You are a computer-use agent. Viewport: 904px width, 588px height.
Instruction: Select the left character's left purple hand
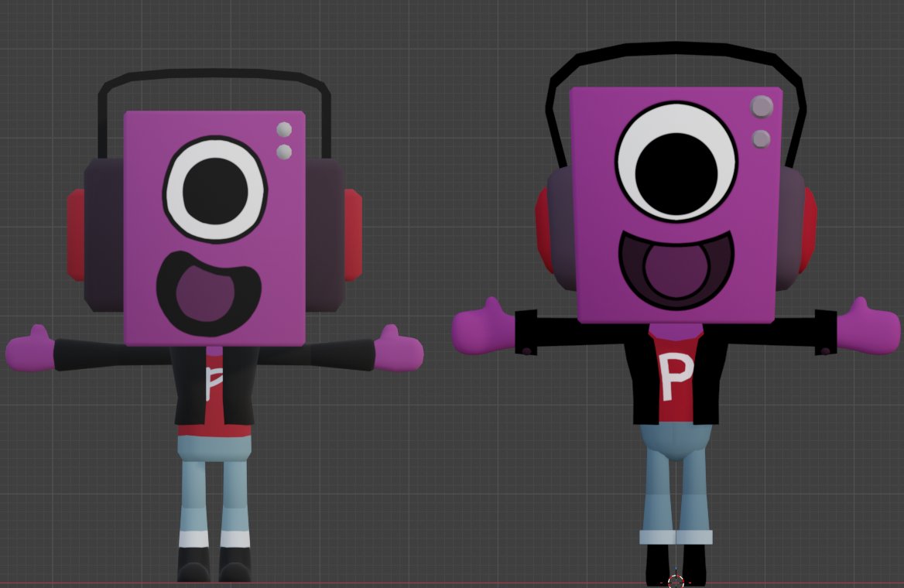(30, 350)
